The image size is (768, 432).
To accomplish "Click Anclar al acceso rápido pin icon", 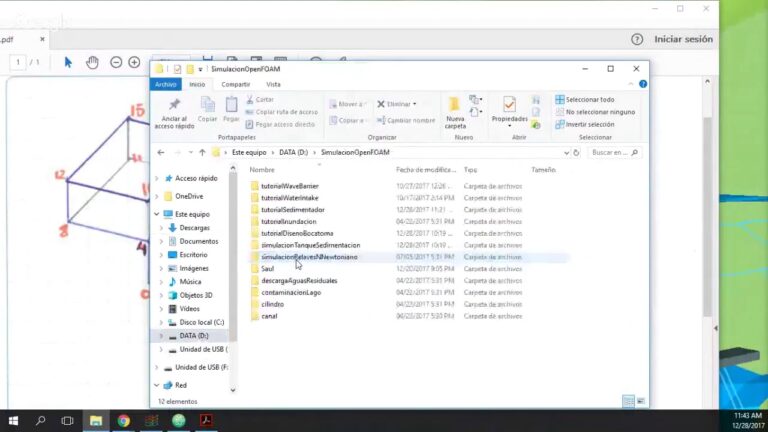I will [174, 104].
